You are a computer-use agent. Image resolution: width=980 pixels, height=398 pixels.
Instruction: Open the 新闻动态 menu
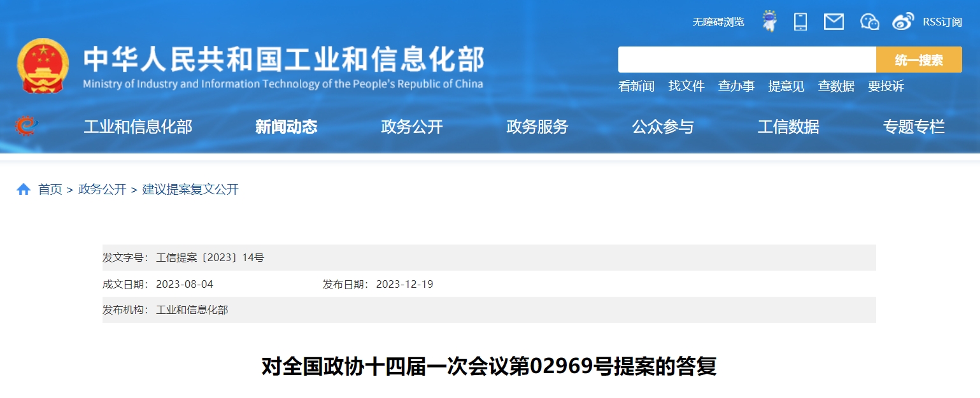(x=286, y=127)
